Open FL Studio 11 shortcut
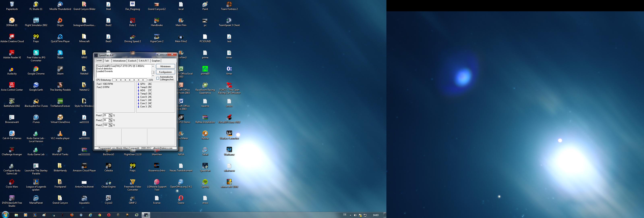 tap(36, 4)
